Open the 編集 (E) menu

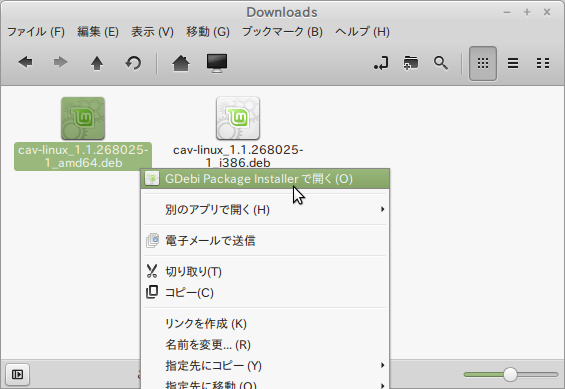[98, 32]
